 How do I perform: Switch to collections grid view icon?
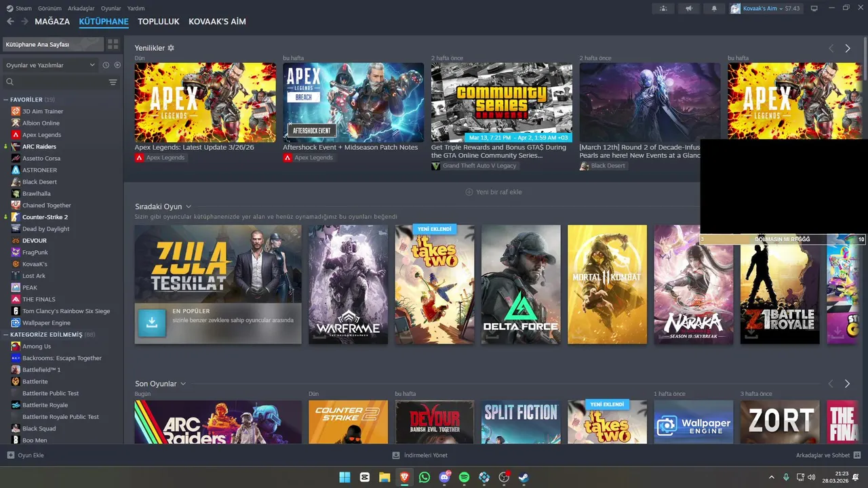click(x=113, y=44)
